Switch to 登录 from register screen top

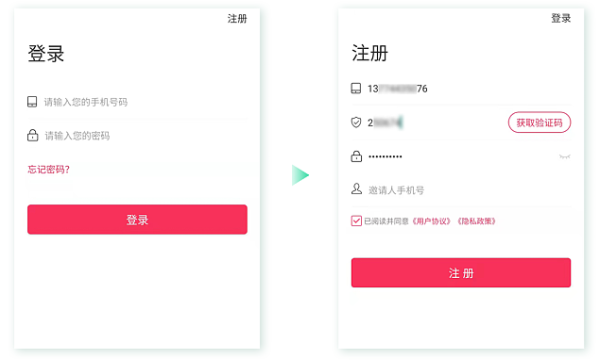(x=561, y=18)
